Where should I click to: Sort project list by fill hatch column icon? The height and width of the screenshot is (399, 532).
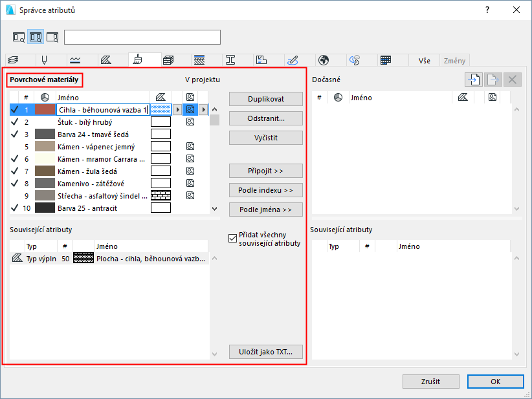(x=161, y=98)
